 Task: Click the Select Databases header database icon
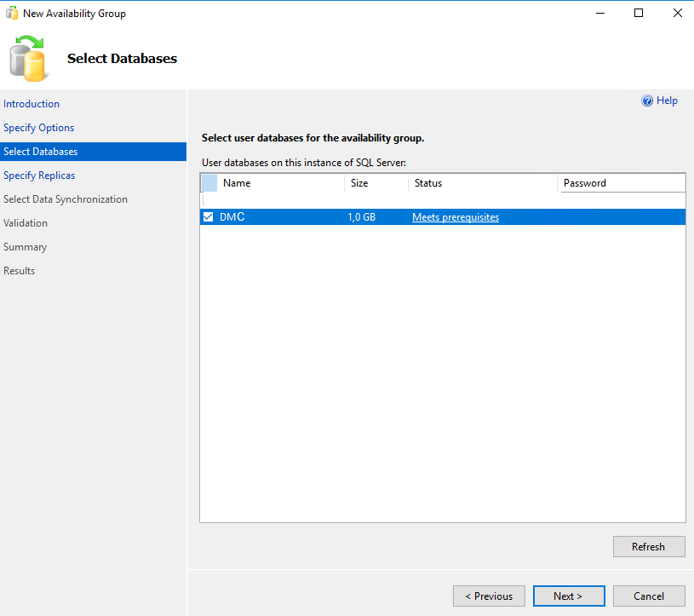27,58
